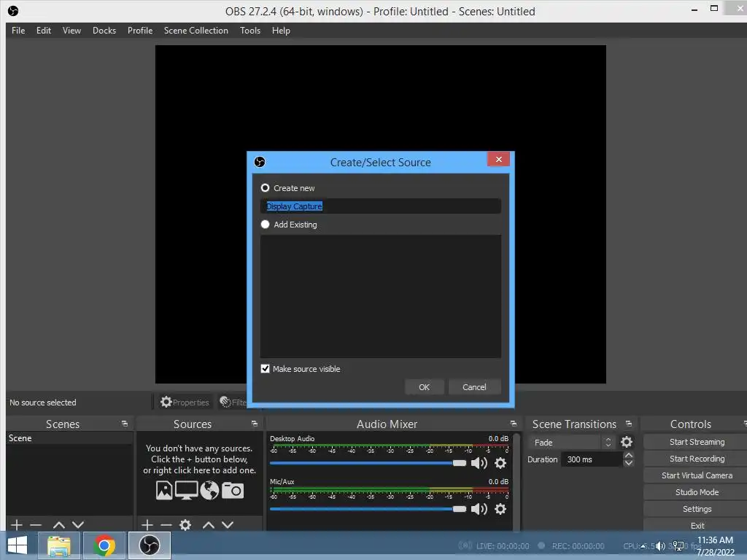This screenshot has height=560, width=747.
Task: Mute the Desktop Audio channel
Action: [479, 463]
